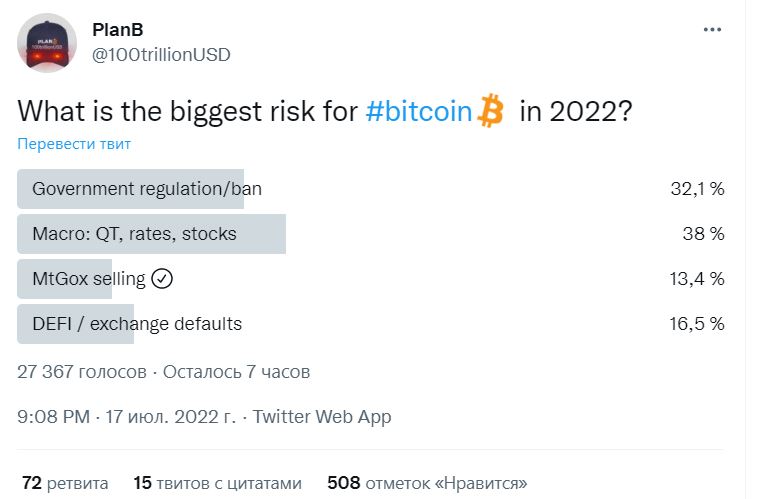The height and width of the screenshot is (499, 774).
Task: Click the 32,1 % poll result
Action: pos(697,189)
